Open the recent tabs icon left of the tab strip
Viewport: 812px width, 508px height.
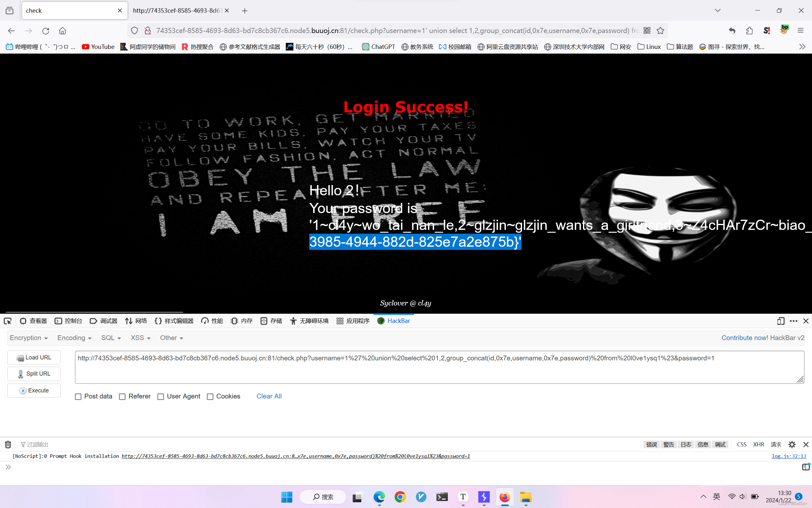10,10
